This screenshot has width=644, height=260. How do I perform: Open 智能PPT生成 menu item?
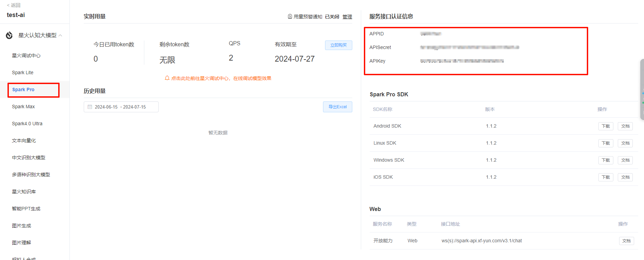click(26, 209)
